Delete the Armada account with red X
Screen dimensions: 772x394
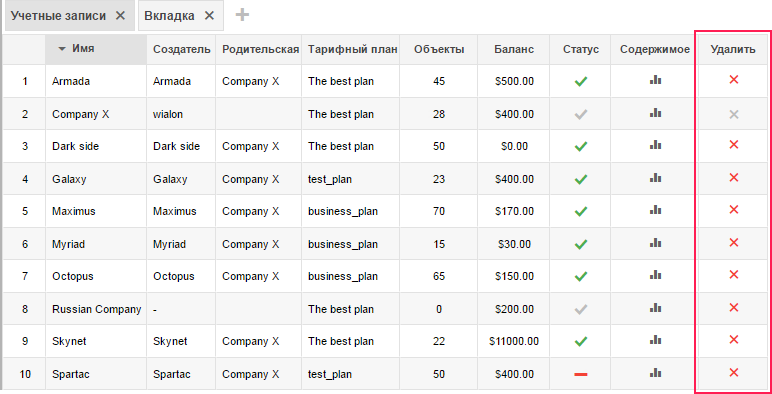[x=734, y=79]
